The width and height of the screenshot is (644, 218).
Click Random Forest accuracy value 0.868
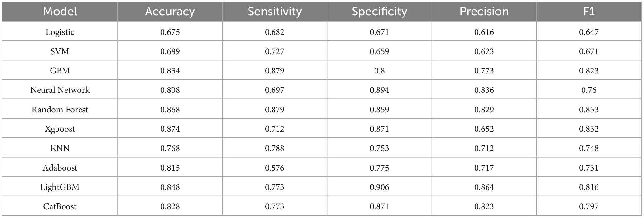coord(170,110)
